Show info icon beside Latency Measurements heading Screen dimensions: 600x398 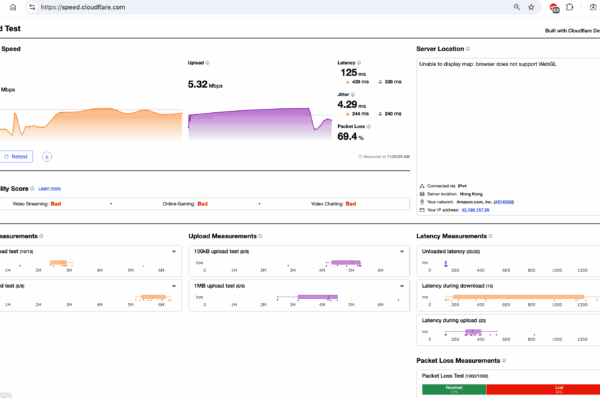(491, 236)
